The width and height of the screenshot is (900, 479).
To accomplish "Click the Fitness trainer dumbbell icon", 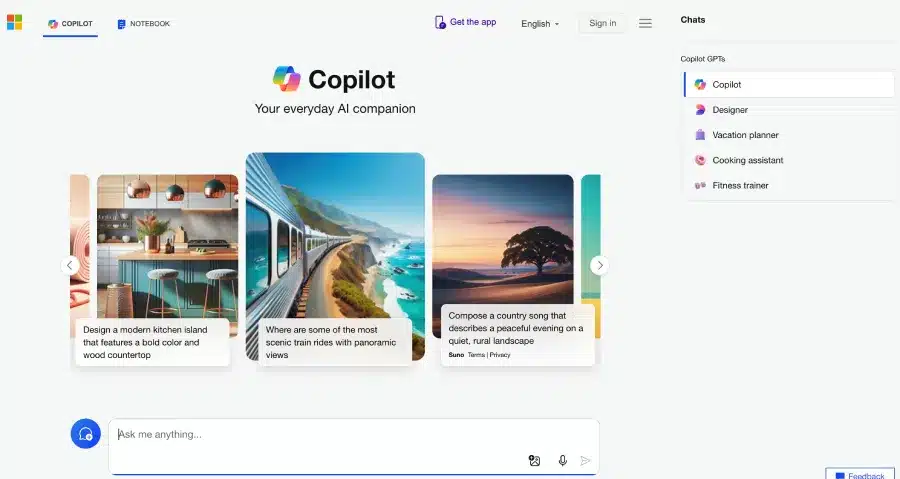I will coord(700,185).
